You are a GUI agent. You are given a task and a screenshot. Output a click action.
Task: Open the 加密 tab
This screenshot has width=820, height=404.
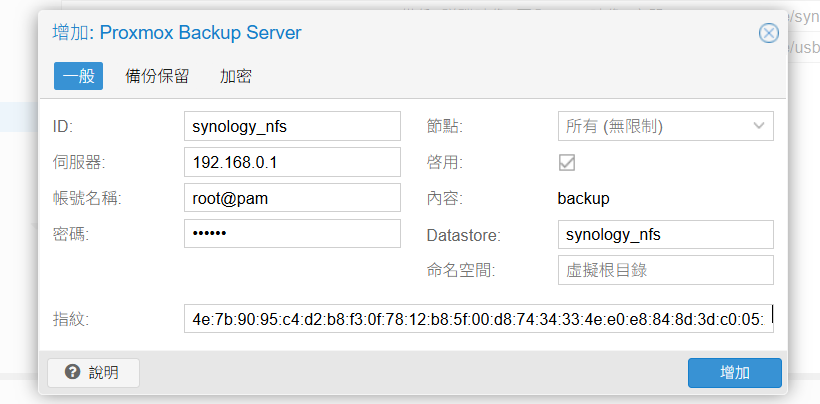point(235,76)
